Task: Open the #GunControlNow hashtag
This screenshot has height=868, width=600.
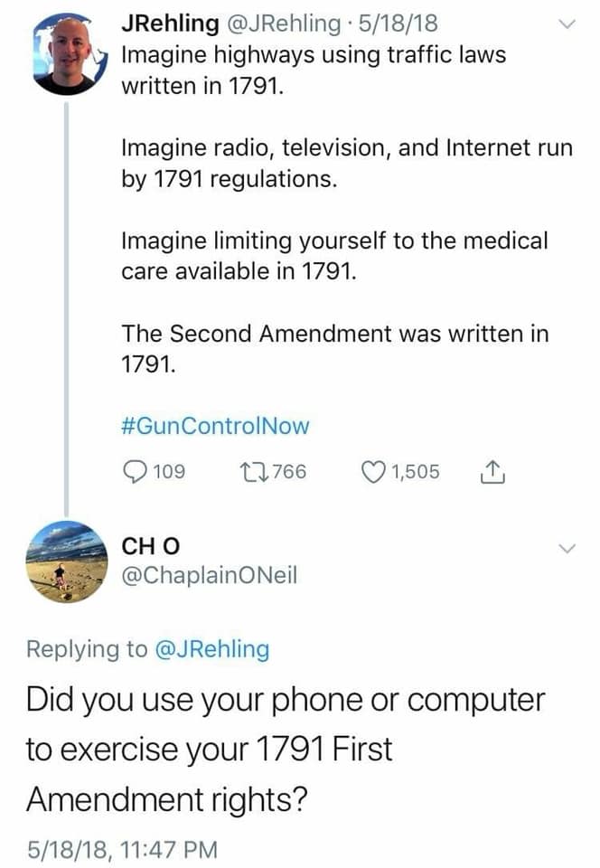Action: [x=215, y=425]
